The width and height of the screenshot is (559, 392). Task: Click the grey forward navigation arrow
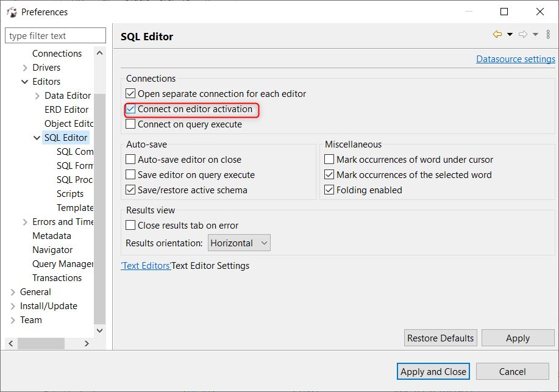(x=523, y=34)
